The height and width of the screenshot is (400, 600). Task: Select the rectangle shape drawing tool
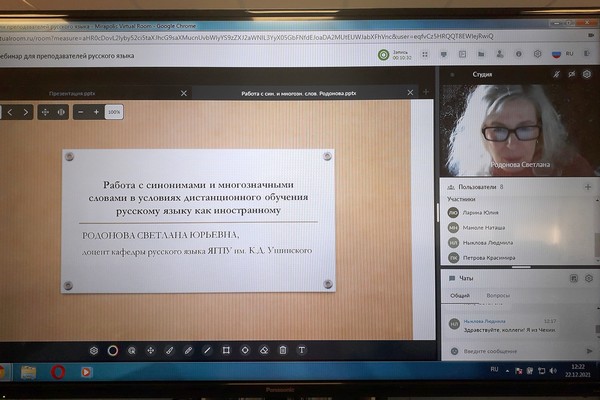[226, 351]
